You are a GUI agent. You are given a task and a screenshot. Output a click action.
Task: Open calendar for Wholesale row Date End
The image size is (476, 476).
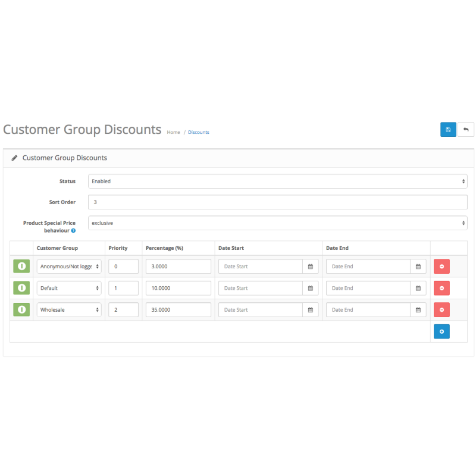[418, 310]
